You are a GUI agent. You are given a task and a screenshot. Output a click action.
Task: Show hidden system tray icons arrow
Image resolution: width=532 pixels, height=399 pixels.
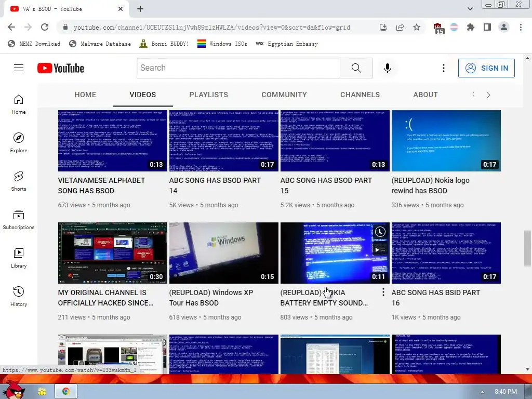pyautogui.click(x=482, y=392)
